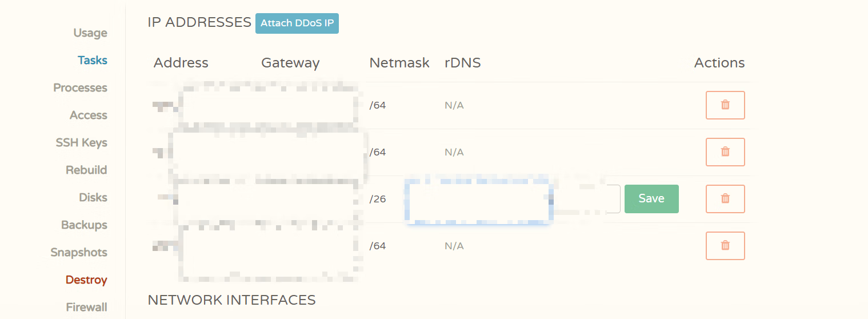Navigate to SSH Keys

[x=82, y=143]
